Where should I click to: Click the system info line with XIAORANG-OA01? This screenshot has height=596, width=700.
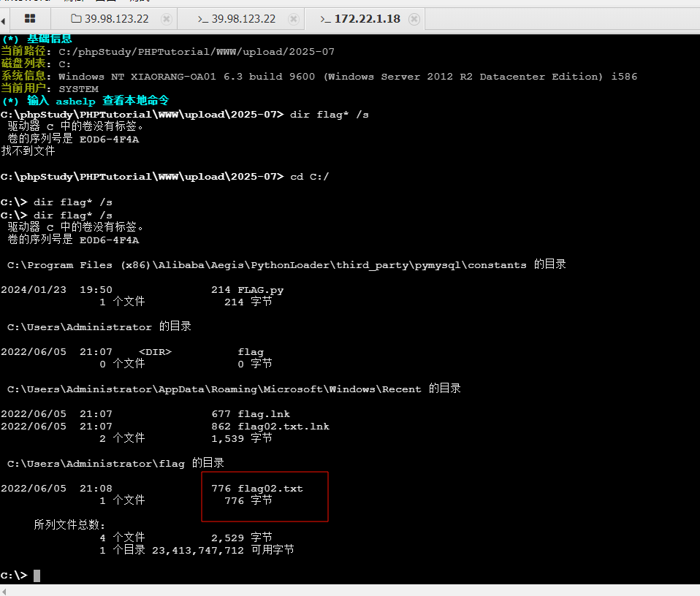tap(319, 76)
